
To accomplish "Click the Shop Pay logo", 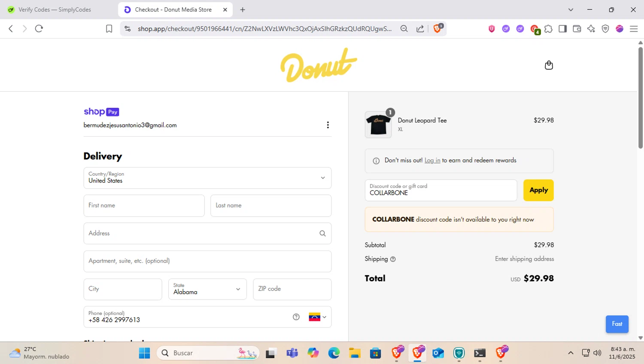I will click(x=101, y=112).
